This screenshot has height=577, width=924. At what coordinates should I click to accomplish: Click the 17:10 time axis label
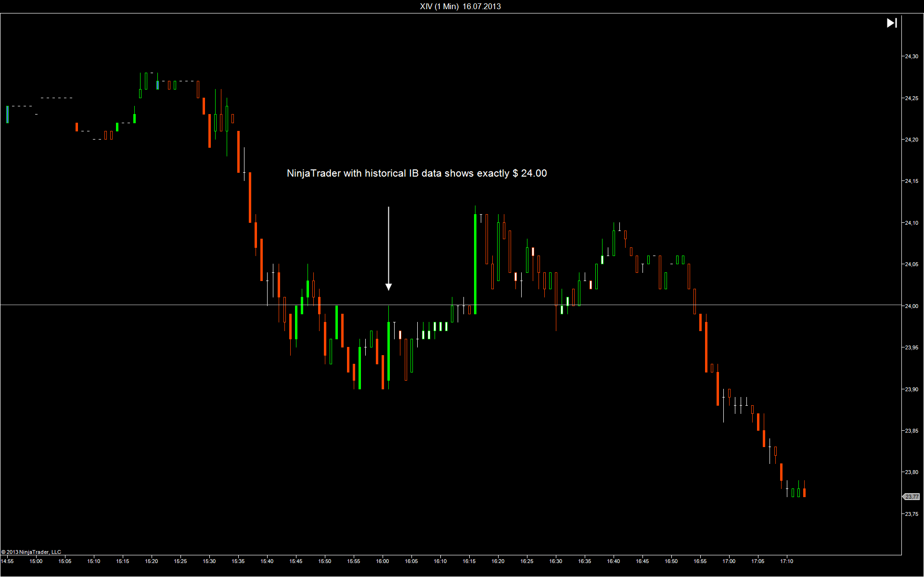click(787, 561)
